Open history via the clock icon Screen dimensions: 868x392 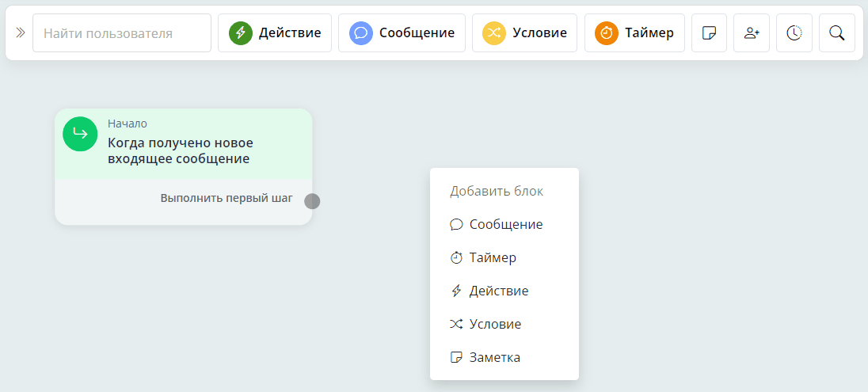794,33
